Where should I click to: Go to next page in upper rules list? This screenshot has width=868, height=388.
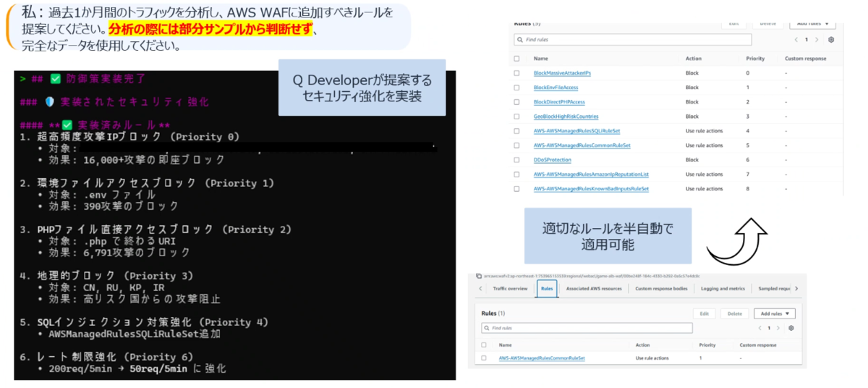[x=817, y=40]
